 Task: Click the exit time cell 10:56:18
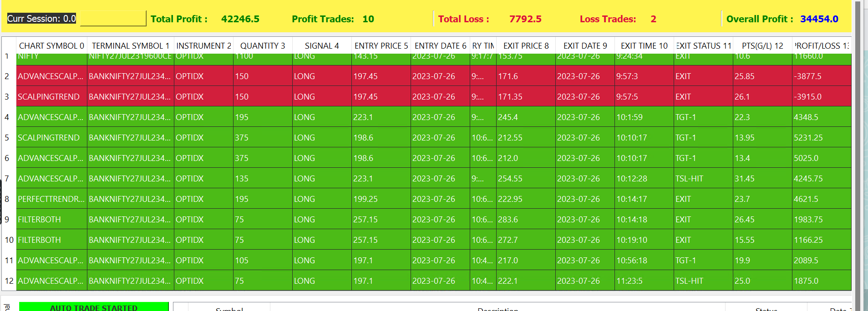644,260
